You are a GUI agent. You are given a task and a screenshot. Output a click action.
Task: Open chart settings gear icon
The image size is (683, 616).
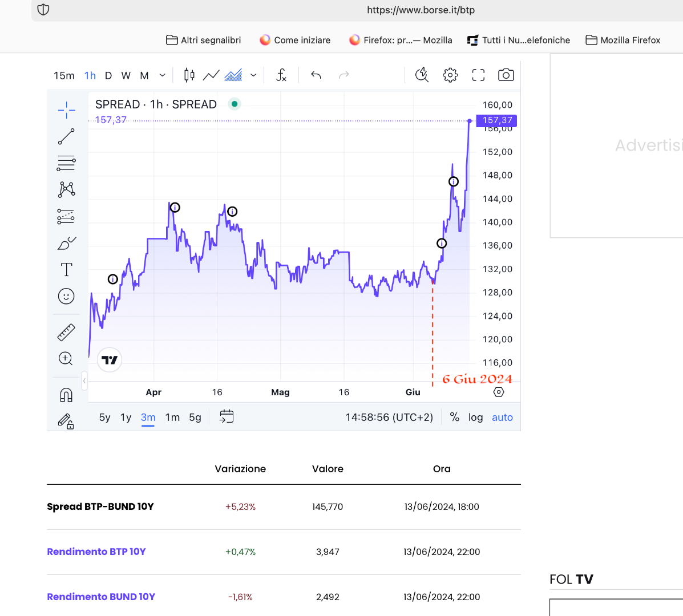pos(450,75)
